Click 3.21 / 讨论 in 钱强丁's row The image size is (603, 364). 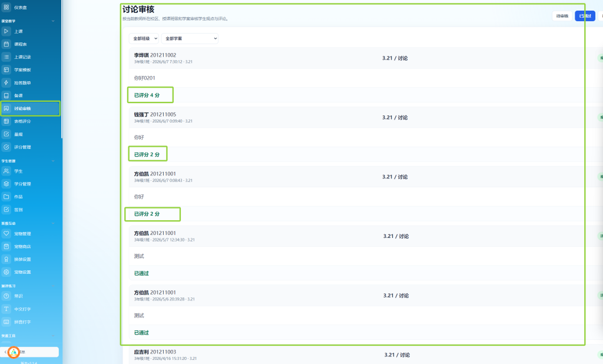(395, 117)
